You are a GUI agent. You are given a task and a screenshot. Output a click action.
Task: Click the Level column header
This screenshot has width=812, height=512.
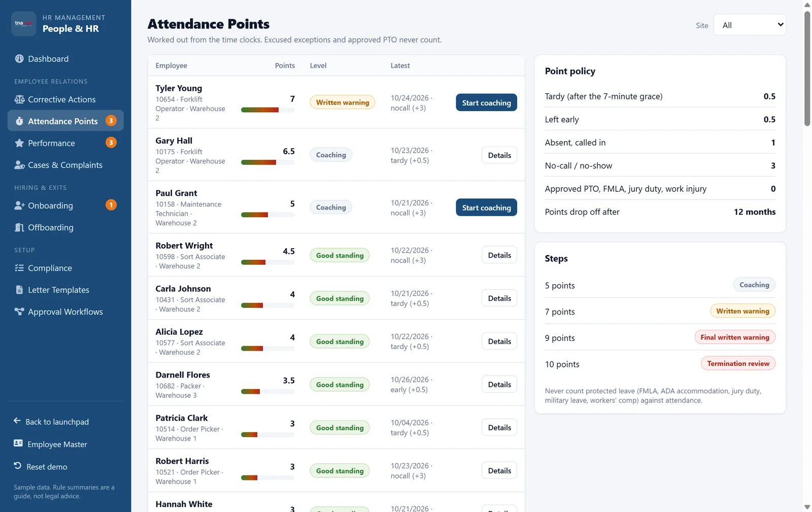coord(318,65)
